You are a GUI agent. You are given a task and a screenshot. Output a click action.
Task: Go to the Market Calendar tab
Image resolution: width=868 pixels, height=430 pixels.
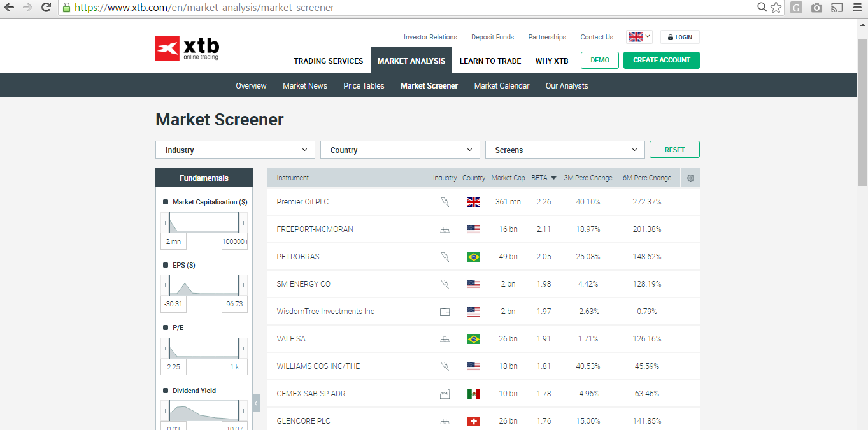point(501,86)
